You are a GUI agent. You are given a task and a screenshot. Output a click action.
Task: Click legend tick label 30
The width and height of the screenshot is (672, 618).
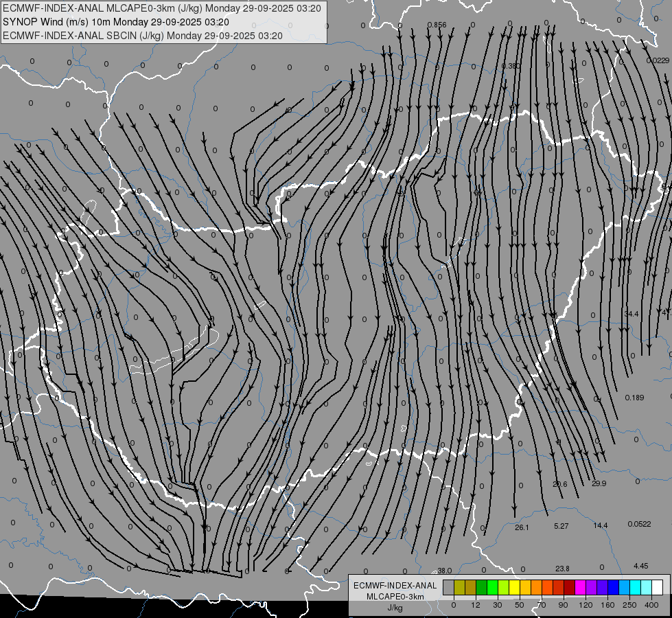tap(498, 605)
